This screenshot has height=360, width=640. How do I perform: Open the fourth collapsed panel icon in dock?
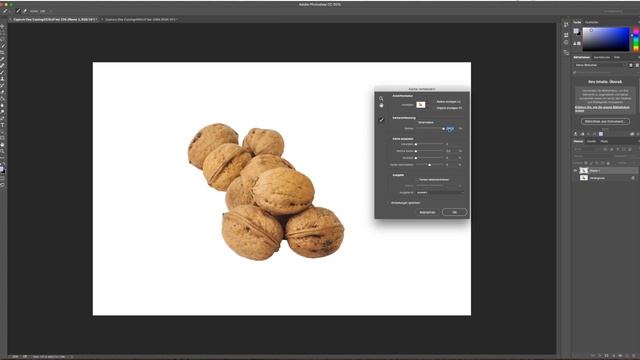[x=566, y=53]
